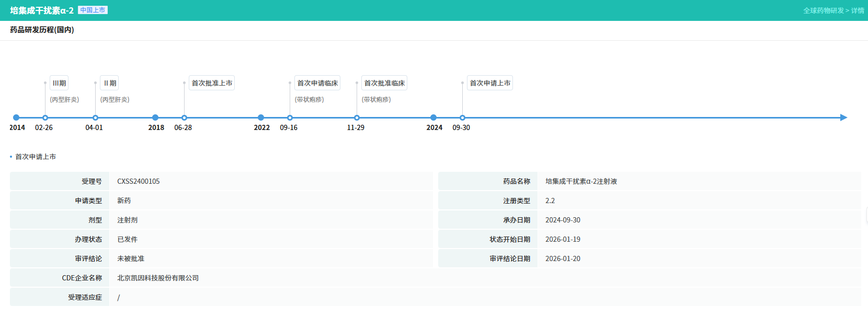Select the 首次申请上市 milestone box
868x318 pixels.
pyautogui.click(x=490, y=83)
